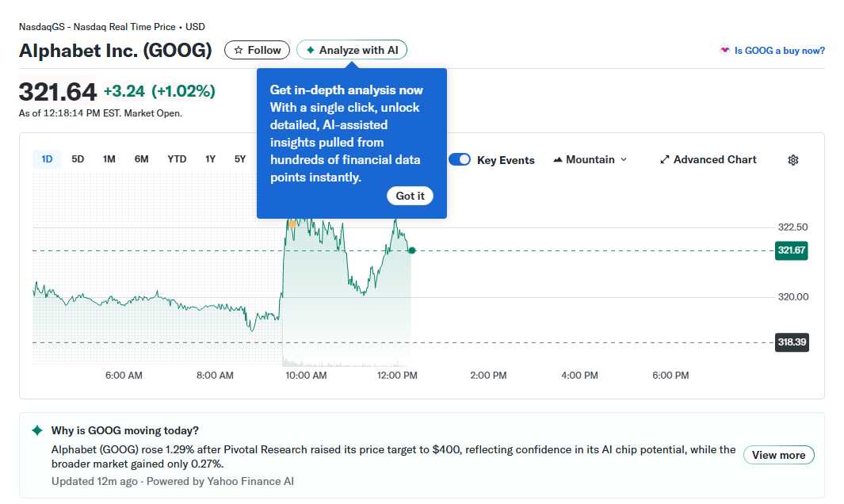844x504 pixels.
Task: Select the YTD time range tab
Action: point(177,158)
